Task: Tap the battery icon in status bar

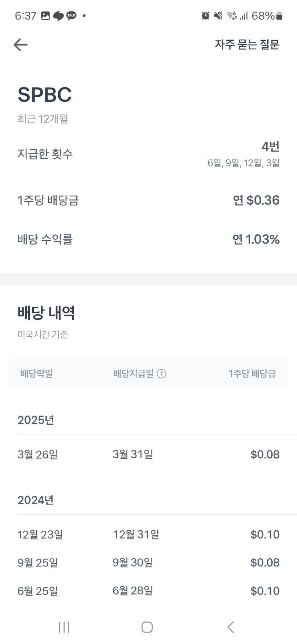Action: pos(280,16)
